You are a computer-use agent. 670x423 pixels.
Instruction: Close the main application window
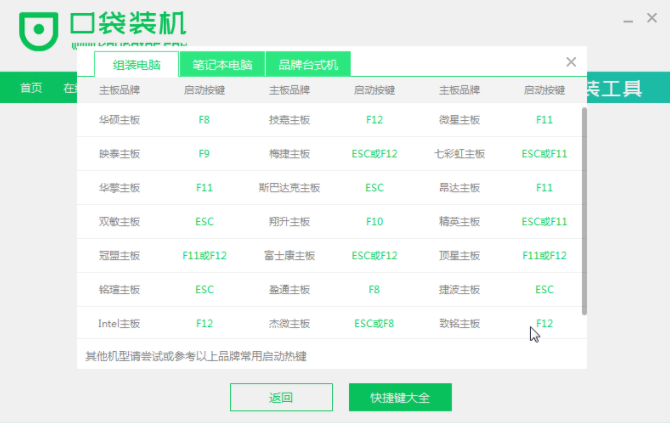click(x=651, y=20)
